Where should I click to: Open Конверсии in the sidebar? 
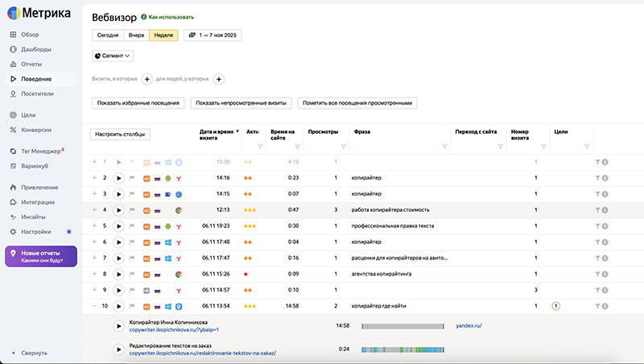[35, 130]
